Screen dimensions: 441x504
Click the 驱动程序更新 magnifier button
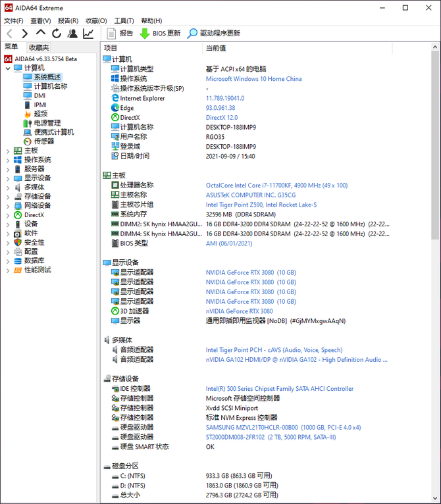click(213, 33)
